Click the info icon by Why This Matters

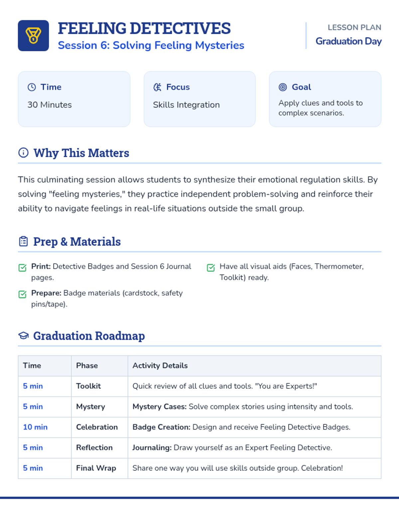pos(23,153)
